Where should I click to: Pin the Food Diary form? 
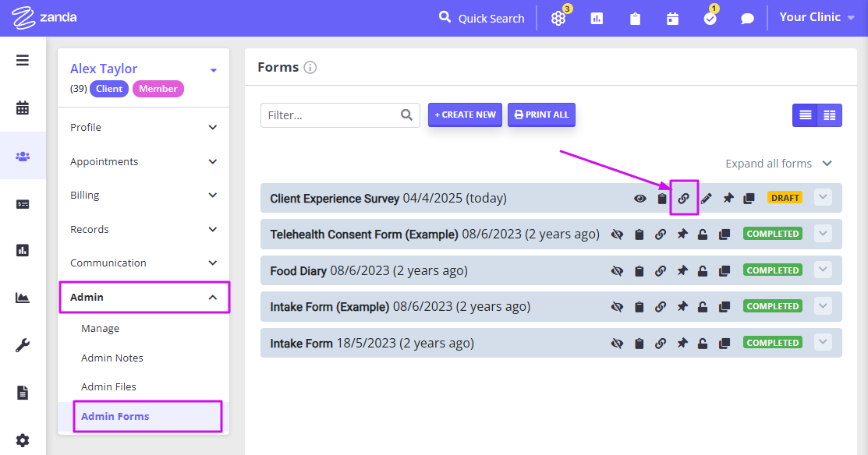[x=682, y=270]
